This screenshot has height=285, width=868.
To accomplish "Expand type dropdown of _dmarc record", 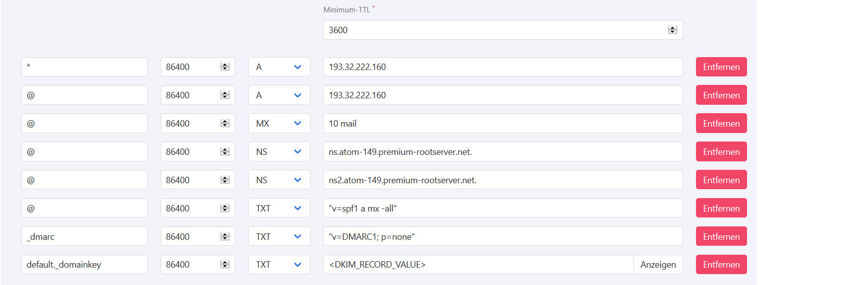I will click(x=279, y=237).
